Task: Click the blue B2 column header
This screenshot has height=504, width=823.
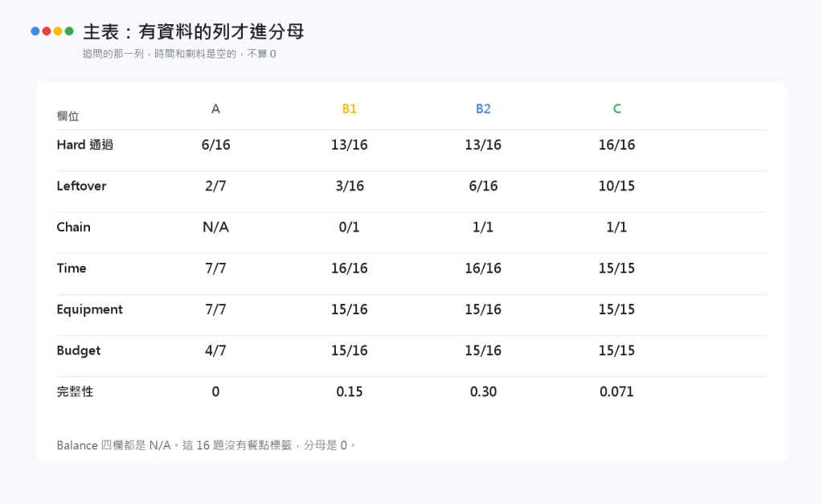Action: coord(483,109)
